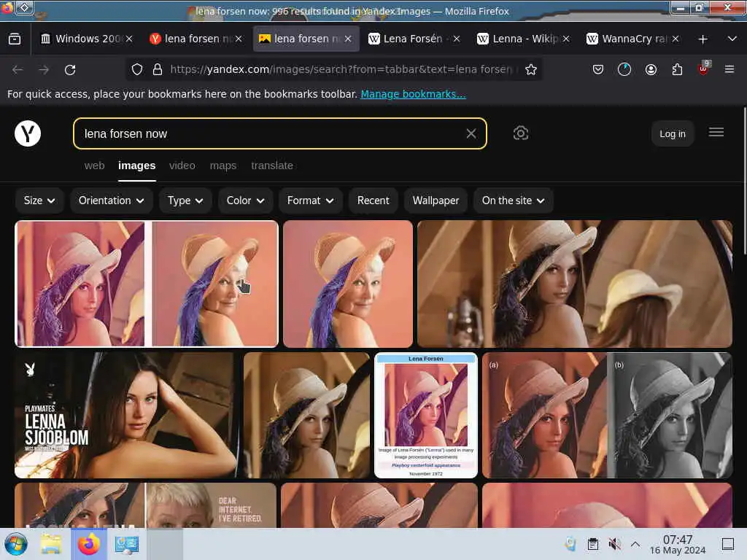
Task: Open tracking protection shield icon
Action: pyautogui.click(x=137, y=69)
